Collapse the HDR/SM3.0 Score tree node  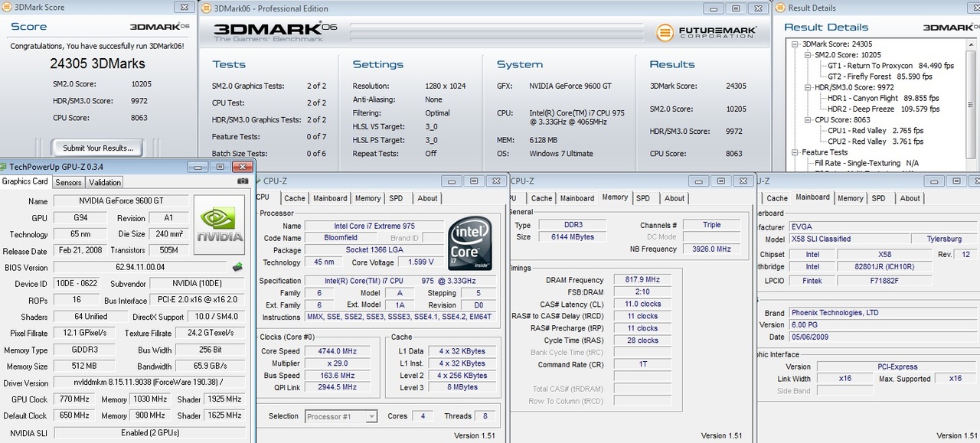click(808, 88)
